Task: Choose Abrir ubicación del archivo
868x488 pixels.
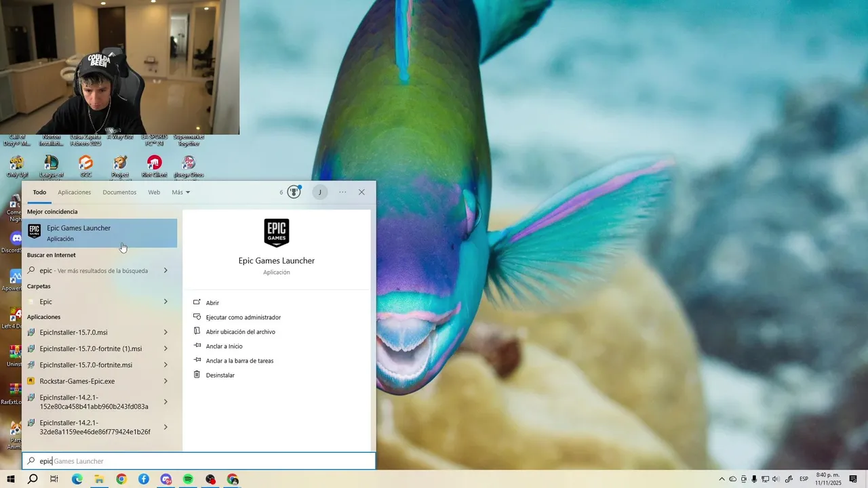Action: click(x=240, y=331)
